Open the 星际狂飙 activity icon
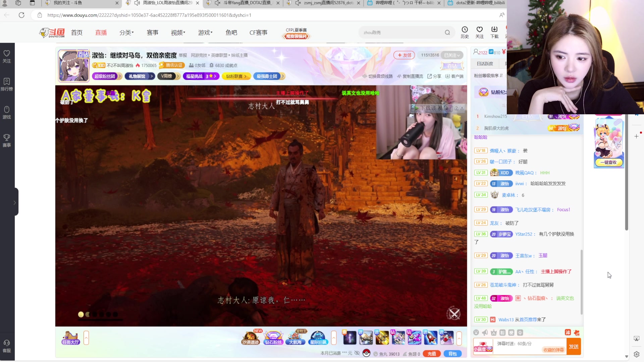This screenshot has height=362, width=644. click(318, 338)
